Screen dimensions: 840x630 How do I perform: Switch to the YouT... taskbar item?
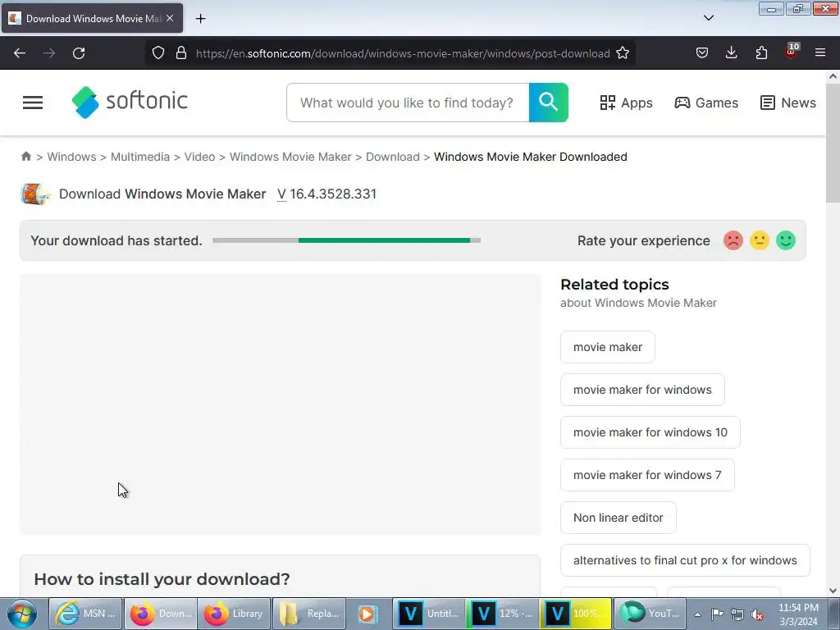click(651, 614)
